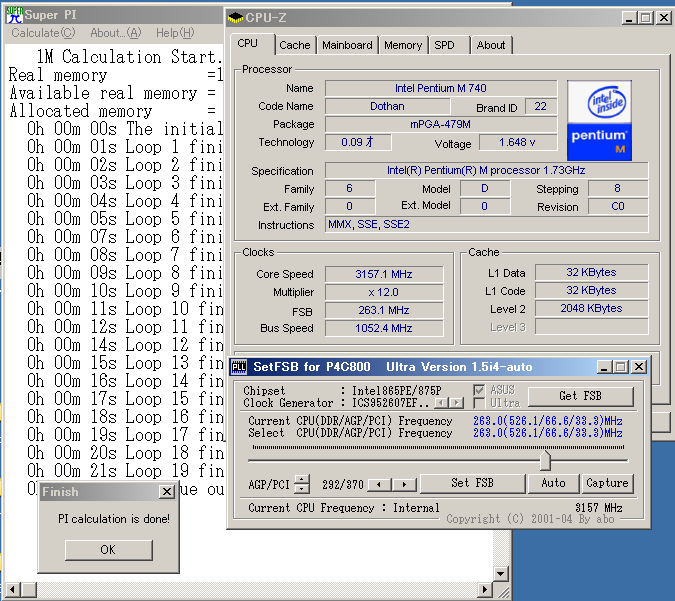Screen dimensions: 675x601
Task: Close the Finish dialog
Action: [167, 492]
